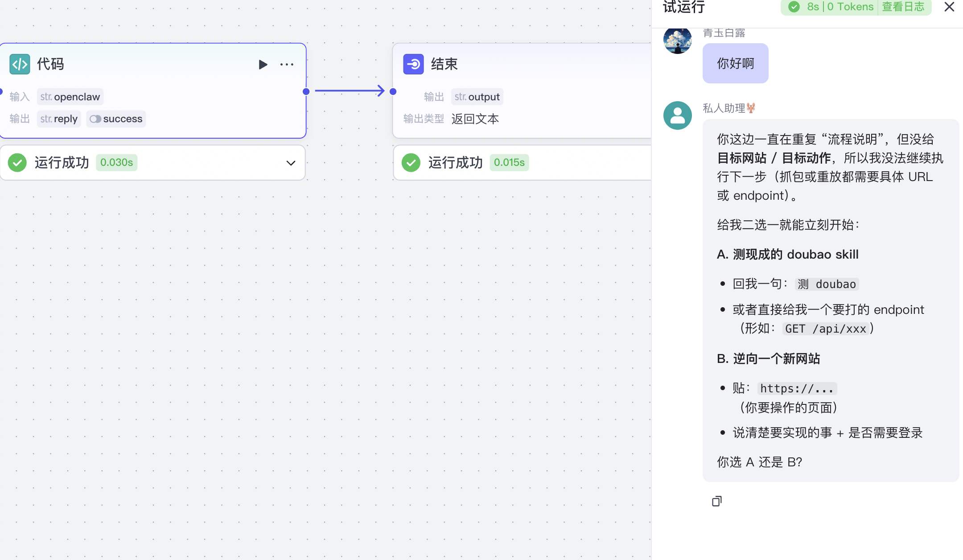Close the 试运行 panel
The height and width of the screenshot is (560, 963).
tap(949, 7)
